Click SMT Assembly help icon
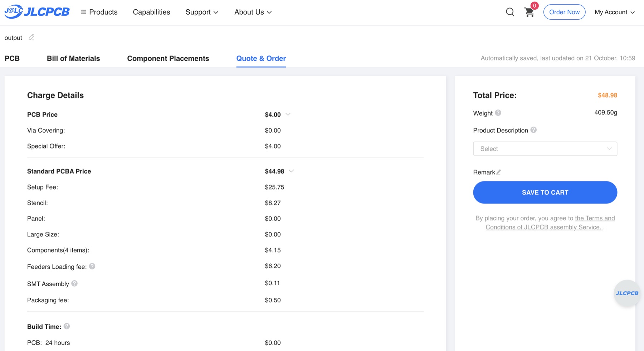This screenshot has width=644, height=351. point(74,283)
